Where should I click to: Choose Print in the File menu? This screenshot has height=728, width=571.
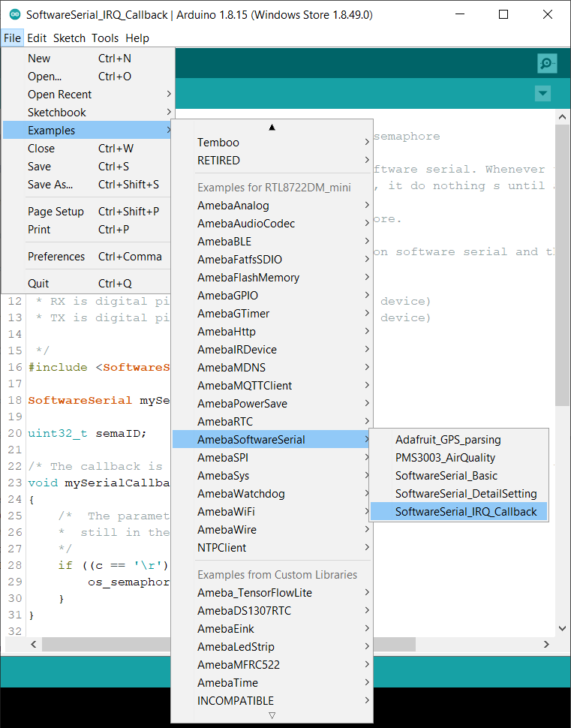coord(87,230)
